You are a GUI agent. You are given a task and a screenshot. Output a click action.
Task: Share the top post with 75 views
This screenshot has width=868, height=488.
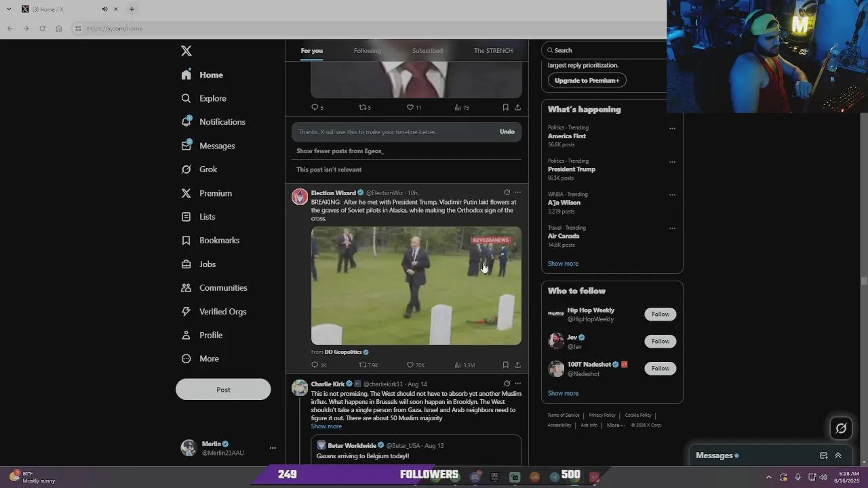coord(517,108)
